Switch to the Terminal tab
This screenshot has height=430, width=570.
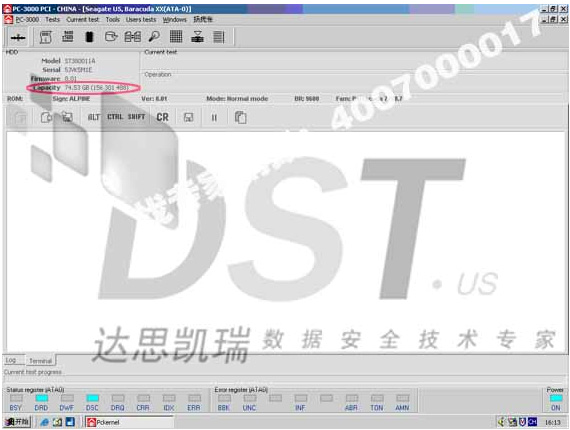click(x=41, y=361)
